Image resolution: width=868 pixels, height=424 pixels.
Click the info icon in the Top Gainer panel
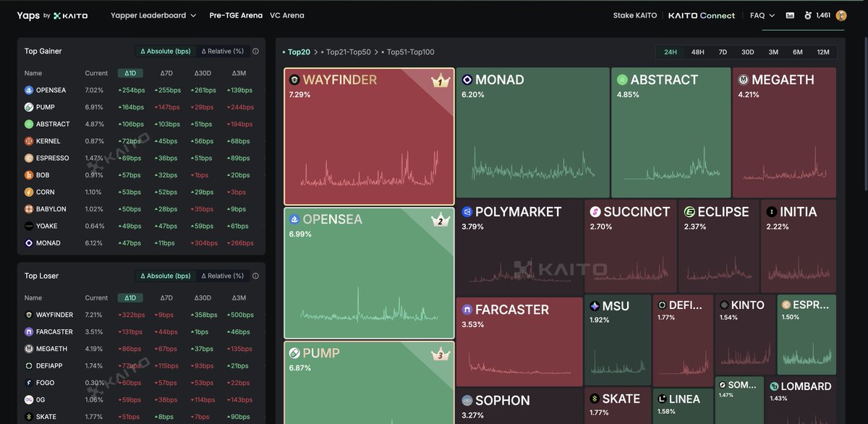pyautogui.click(x=255, y=51)
